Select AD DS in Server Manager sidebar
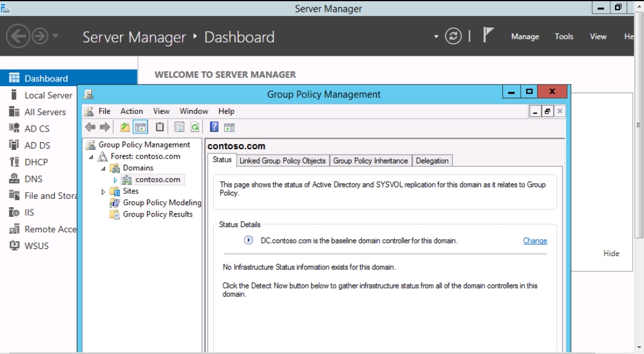This screenshot has height=354, width=644. point(37,145)
